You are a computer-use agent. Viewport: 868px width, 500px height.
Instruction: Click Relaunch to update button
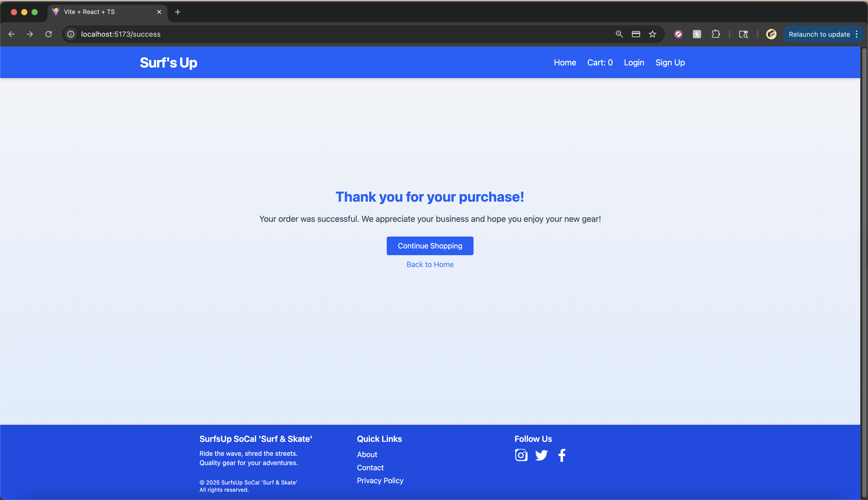819,34
